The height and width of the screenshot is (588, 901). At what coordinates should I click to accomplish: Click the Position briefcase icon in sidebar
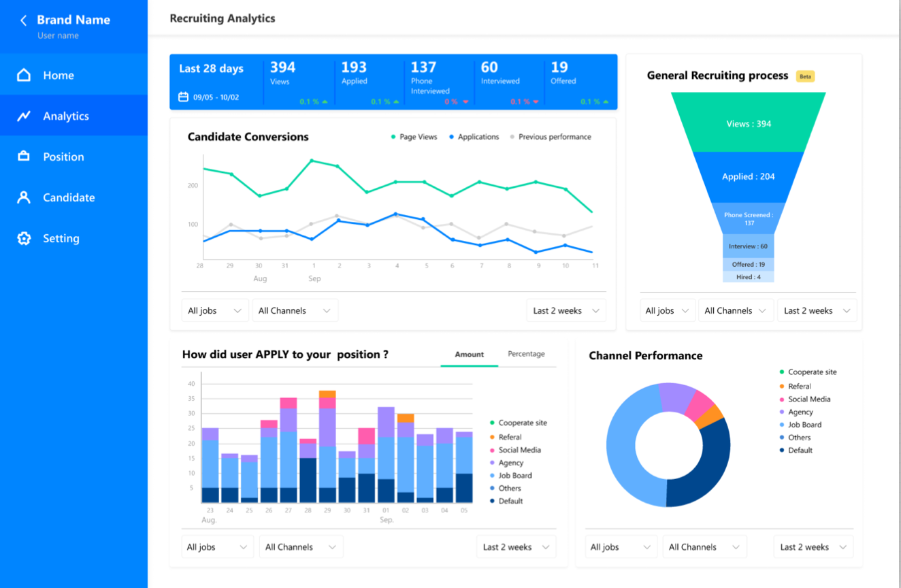click(x=24, y=157)
